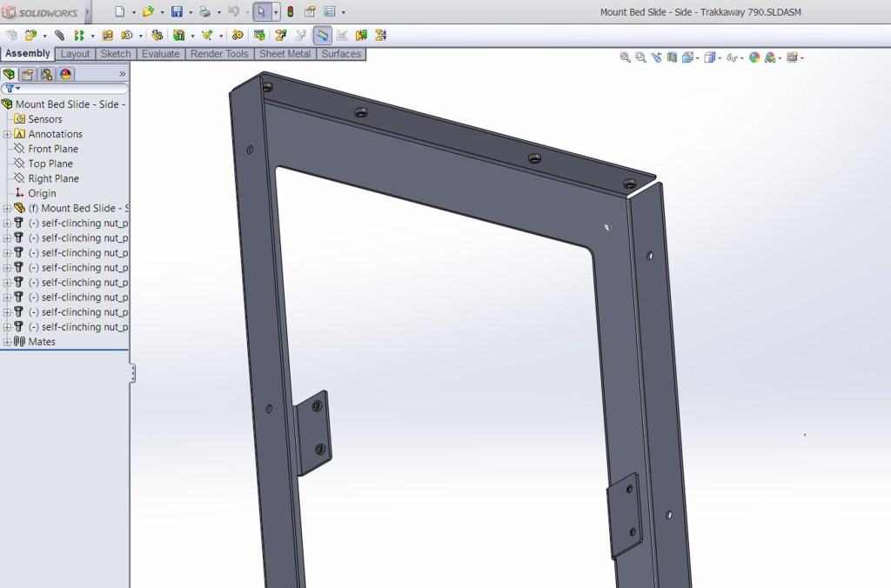Screen dimensions: 891x588
Task: Click the double-chevron overflow button on the panel
Action: pos(123,73)
